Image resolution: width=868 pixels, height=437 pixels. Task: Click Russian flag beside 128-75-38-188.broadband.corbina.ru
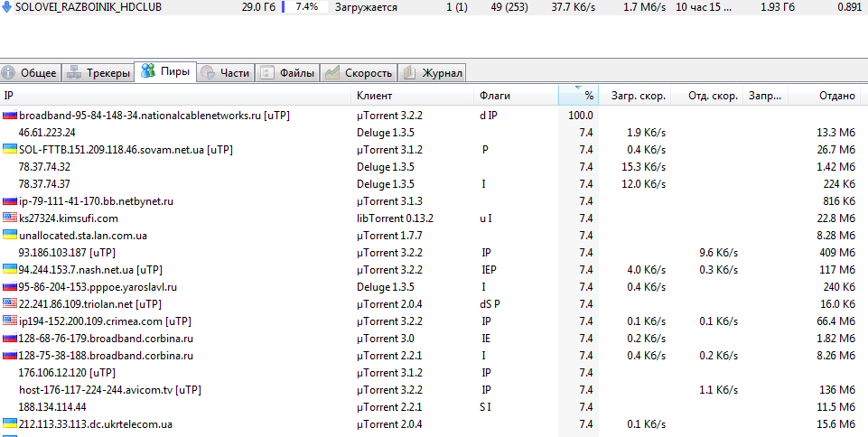coord(10,355)
